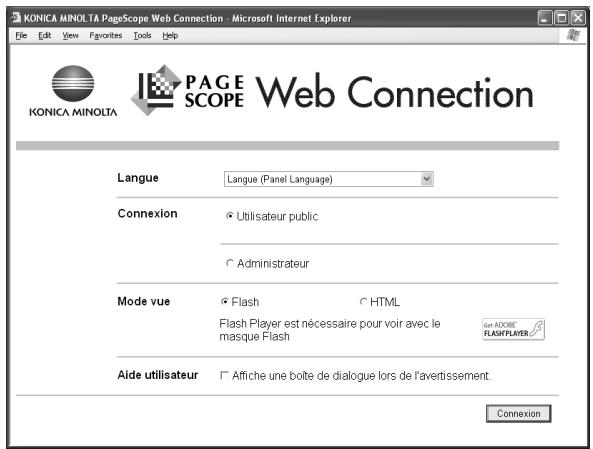Click the Connexion section label

[x=147, y=213]
